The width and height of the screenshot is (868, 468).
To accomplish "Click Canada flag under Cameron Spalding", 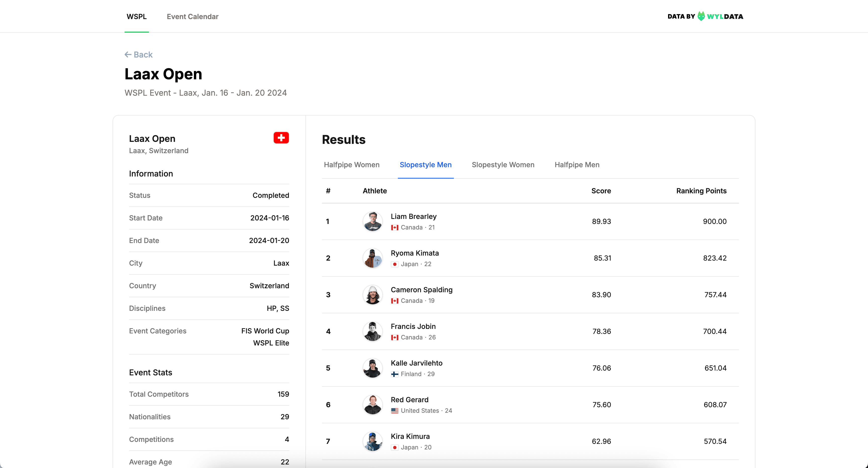I will pyautogui.click(x=395, y=301).
